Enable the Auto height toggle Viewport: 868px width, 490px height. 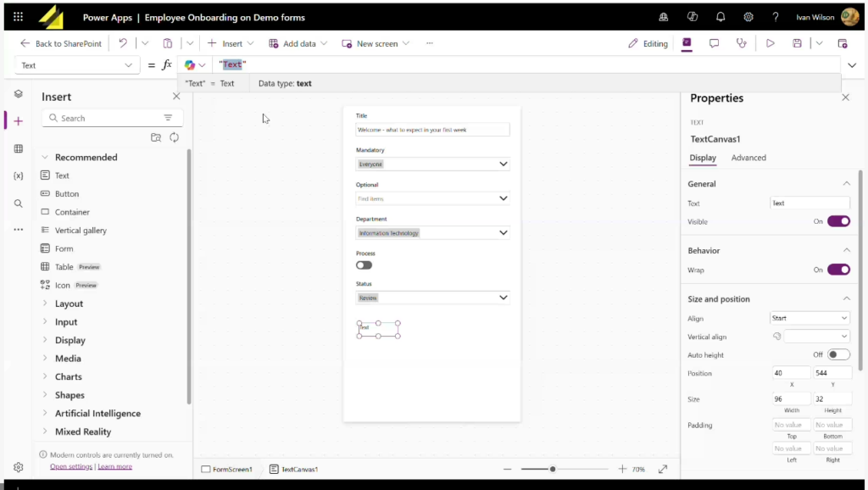[837, 354]
